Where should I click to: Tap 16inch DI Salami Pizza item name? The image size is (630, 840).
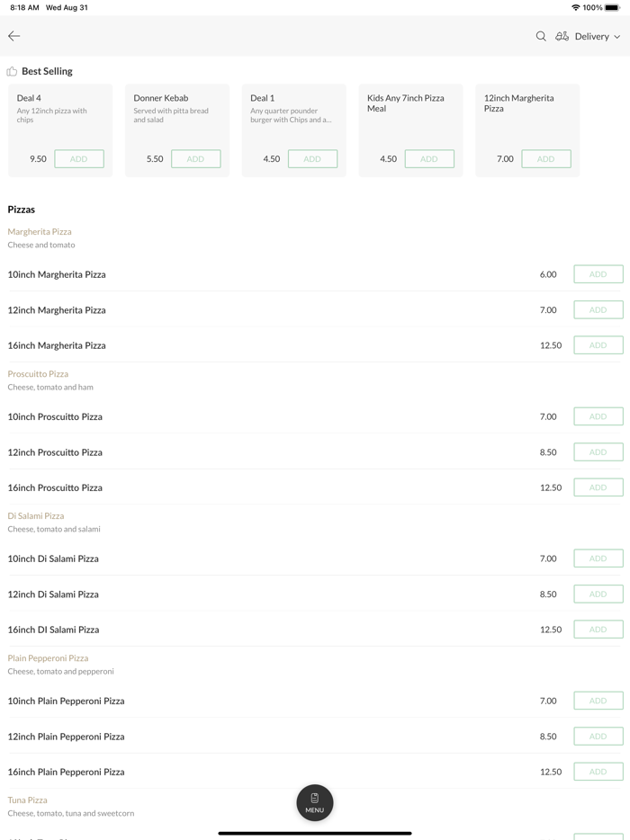pyautogui.click(x=53, y=630)
